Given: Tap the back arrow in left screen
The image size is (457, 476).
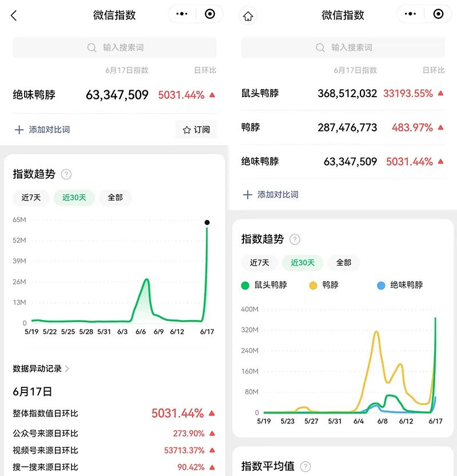Looking at the screenshot, I should coord(14,15).
